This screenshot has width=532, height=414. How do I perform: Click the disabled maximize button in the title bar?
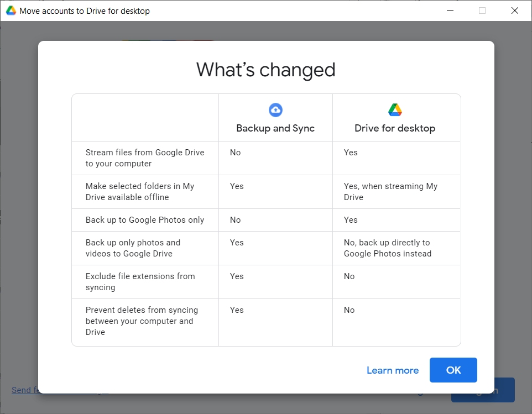coord(482,11)
